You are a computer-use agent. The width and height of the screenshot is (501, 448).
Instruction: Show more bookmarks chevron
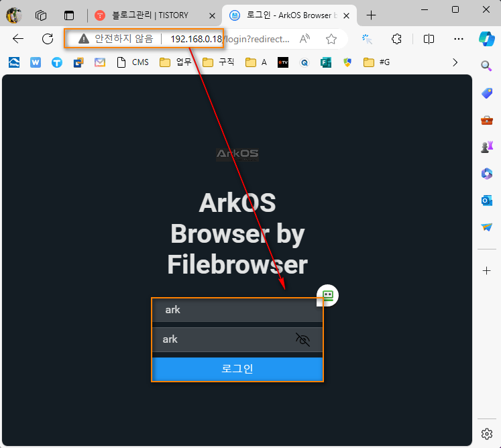pos(455,62)
